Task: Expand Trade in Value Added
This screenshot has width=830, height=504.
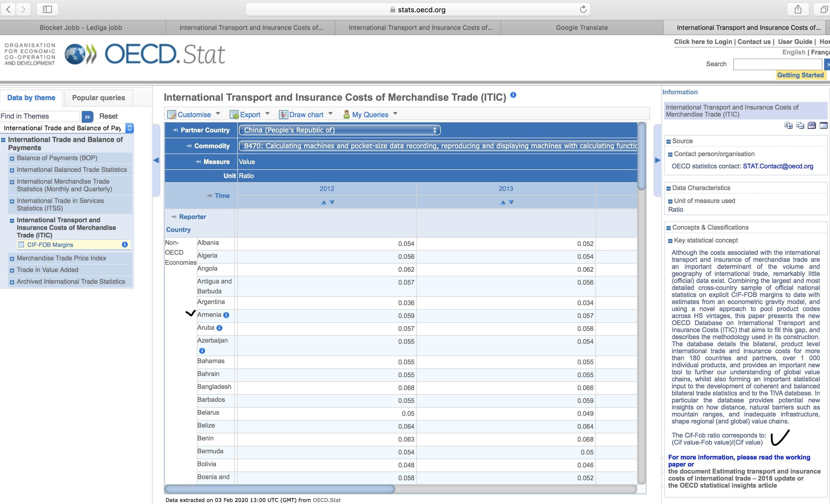Action: (x=12, y=270)
